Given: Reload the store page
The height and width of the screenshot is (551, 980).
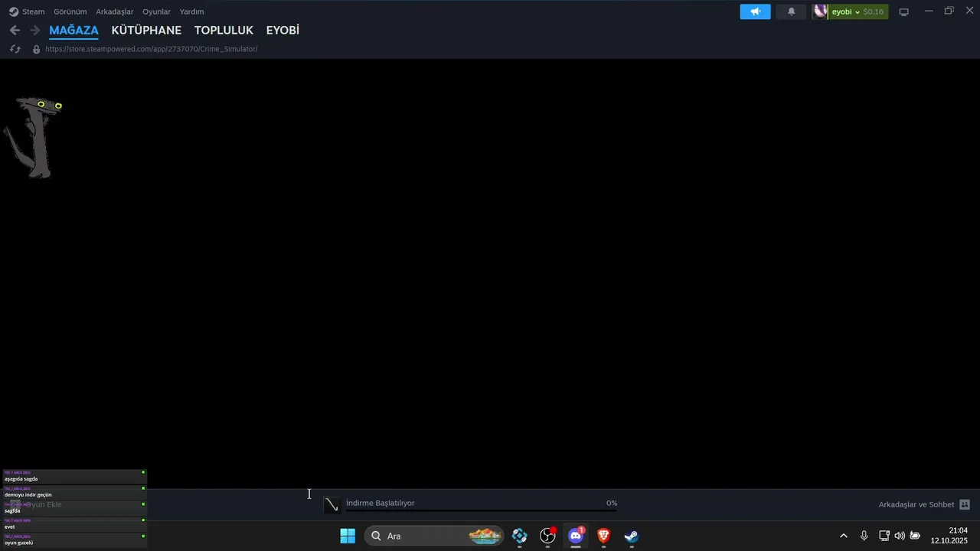Looking at the screenshot, I should (15, 49).
